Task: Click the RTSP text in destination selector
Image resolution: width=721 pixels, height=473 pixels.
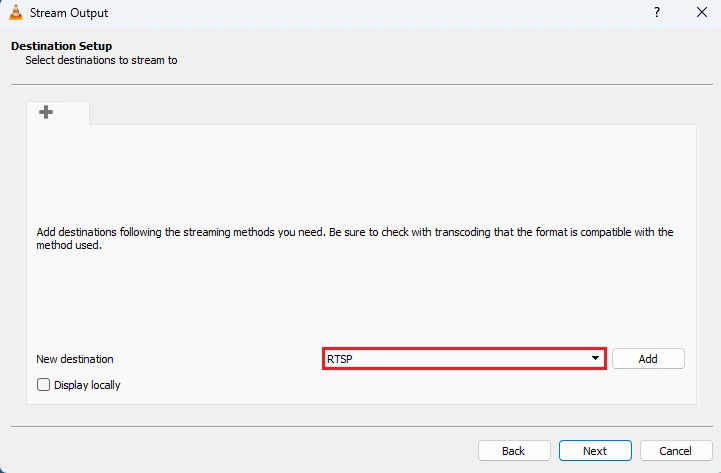Action: pos(340,359)
